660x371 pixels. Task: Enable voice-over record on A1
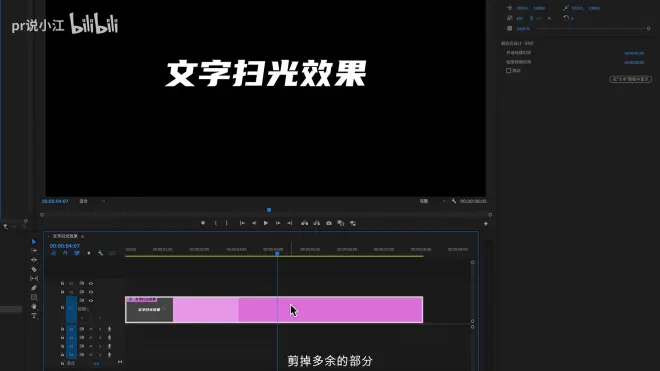(109, 329)
